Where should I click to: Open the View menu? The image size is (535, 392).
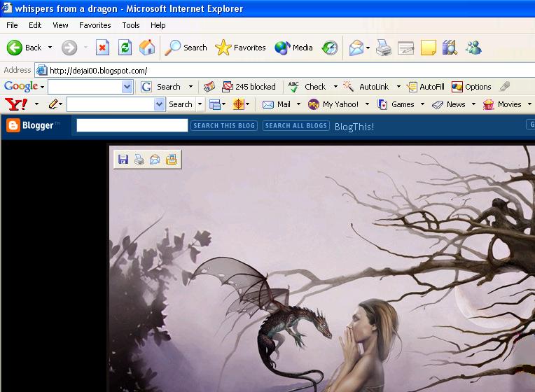[x=60, y=25]
